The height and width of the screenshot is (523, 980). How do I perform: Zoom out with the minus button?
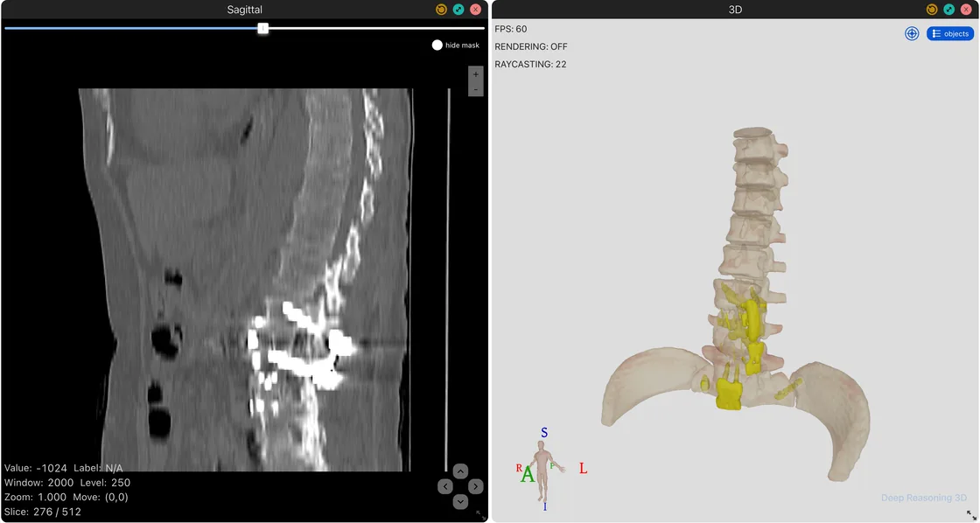pyautogui.click(x=476, y=89)
